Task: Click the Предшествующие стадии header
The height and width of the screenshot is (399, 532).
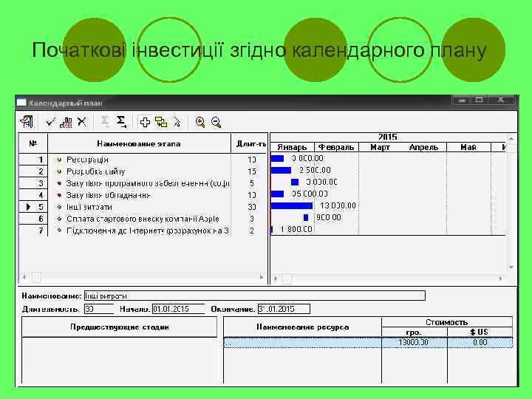Action: click(120, 327)
